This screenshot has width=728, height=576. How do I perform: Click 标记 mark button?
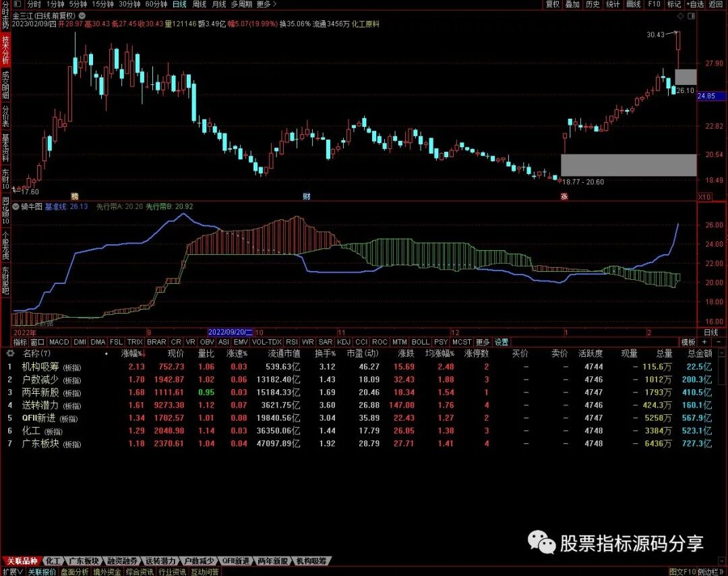click(673, 4)
